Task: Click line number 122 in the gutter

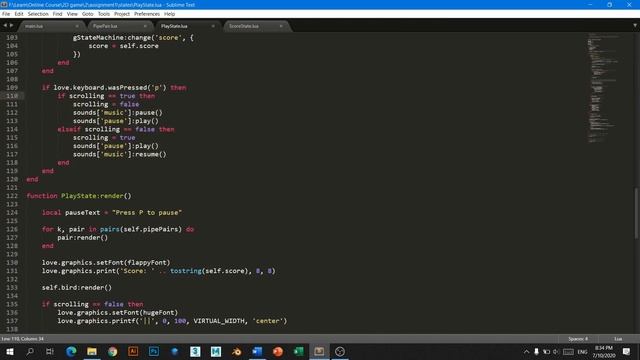Action: tap(12, 196)
